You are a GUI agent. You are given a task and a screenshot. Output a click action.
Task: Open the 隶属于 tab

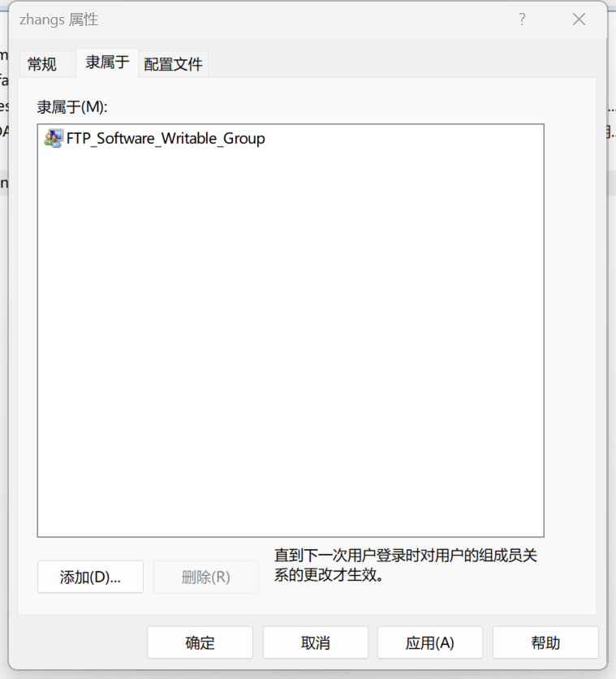click(107, 63)
